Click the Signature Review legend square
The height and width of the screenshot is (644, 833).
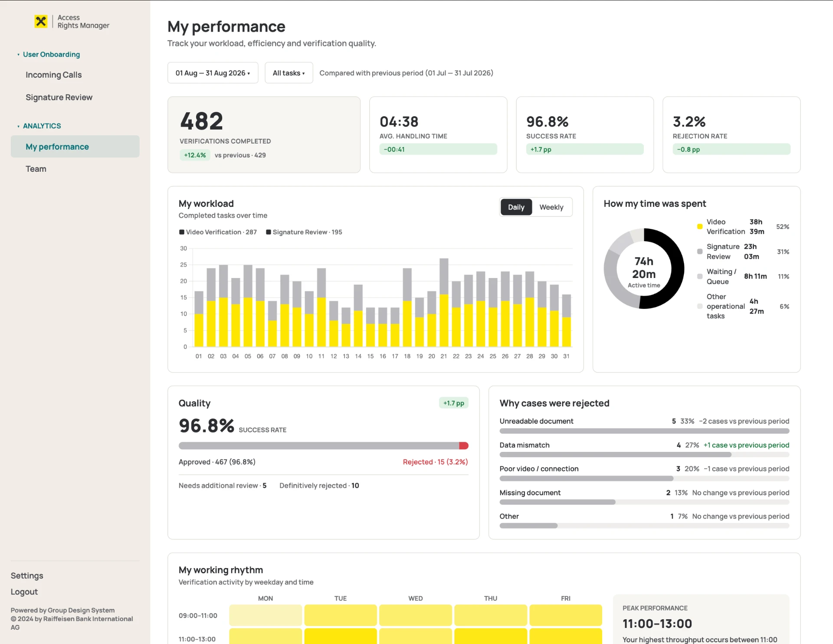(269, 232)
